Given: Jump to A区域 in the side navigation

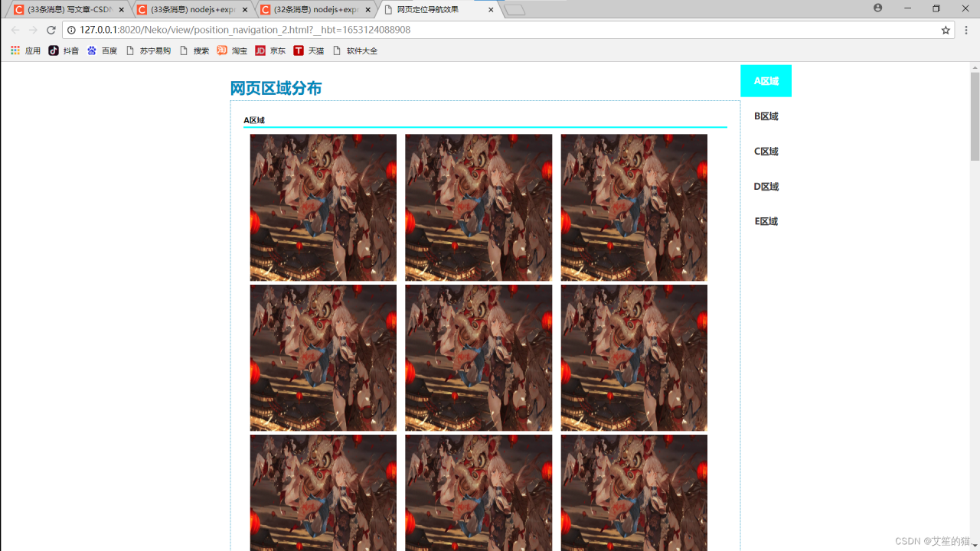Looking at the screenshot, I should coord(766,81).
